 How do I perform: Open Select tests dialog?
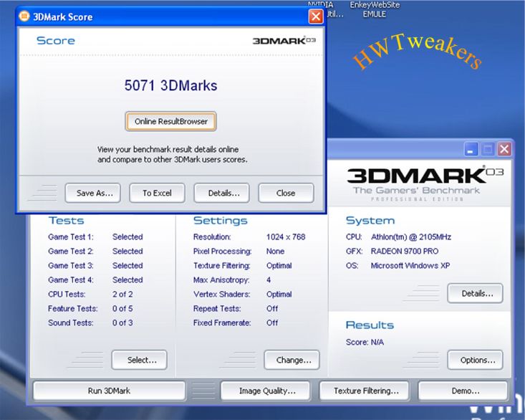click(x=139, y=360)
